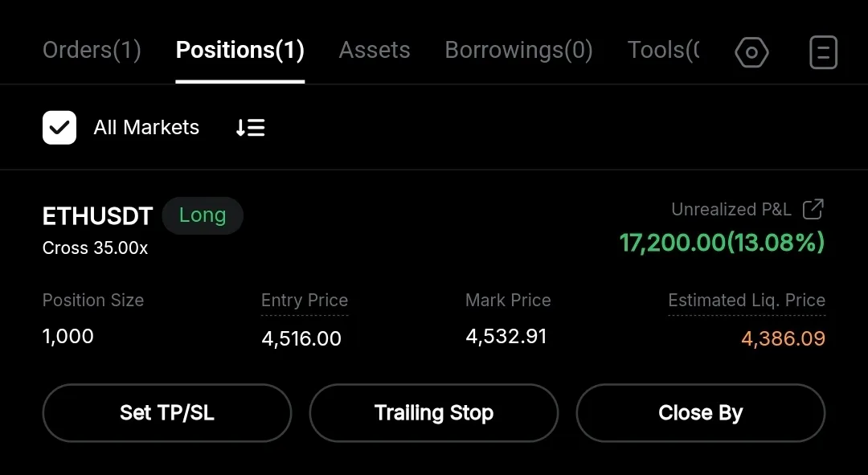Click the green Long badge
This screenshot has height=475, width=868.
coord(203,215)
